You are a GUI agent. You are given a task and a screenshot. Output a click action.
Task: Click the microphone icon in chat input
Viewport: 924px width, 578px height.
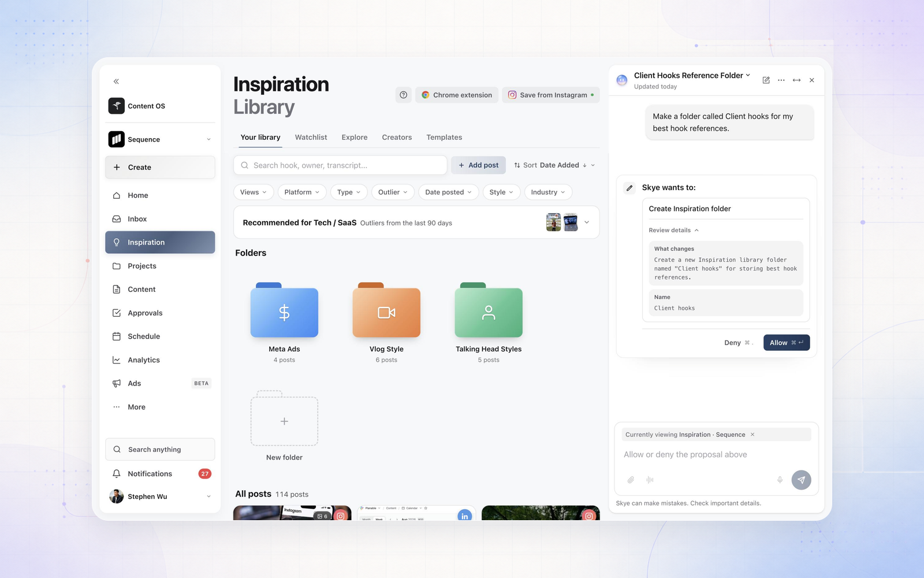[x=780, y=480]
